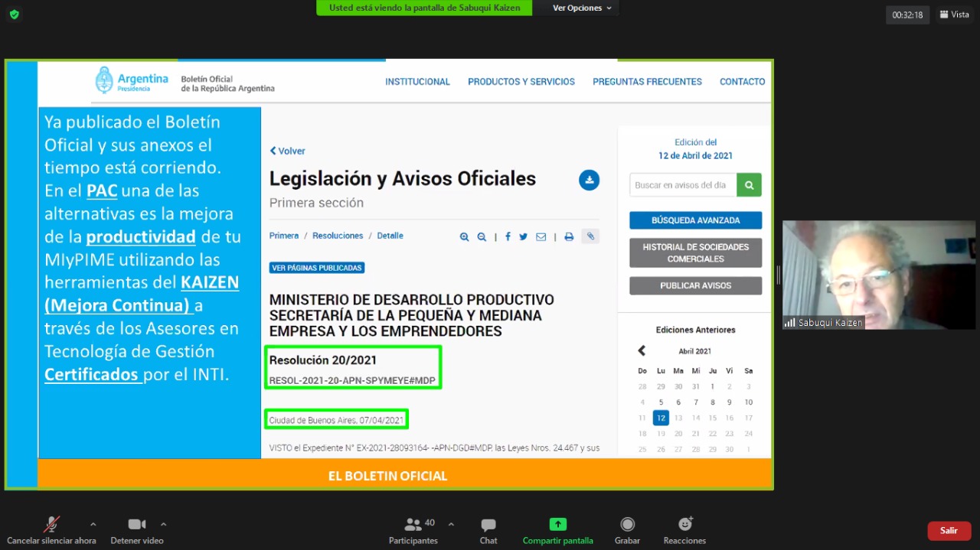Click Compartir pantalla button
The height and width of the screenshot is (550, 980).
(558, 531)
